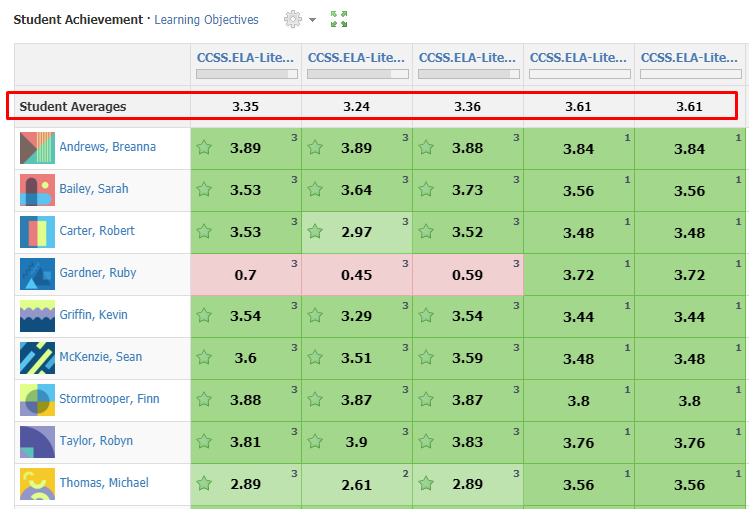Select Stormtrooper, Finn from the student list
Screen dimensions: 749x509
[x=109, y=399]
